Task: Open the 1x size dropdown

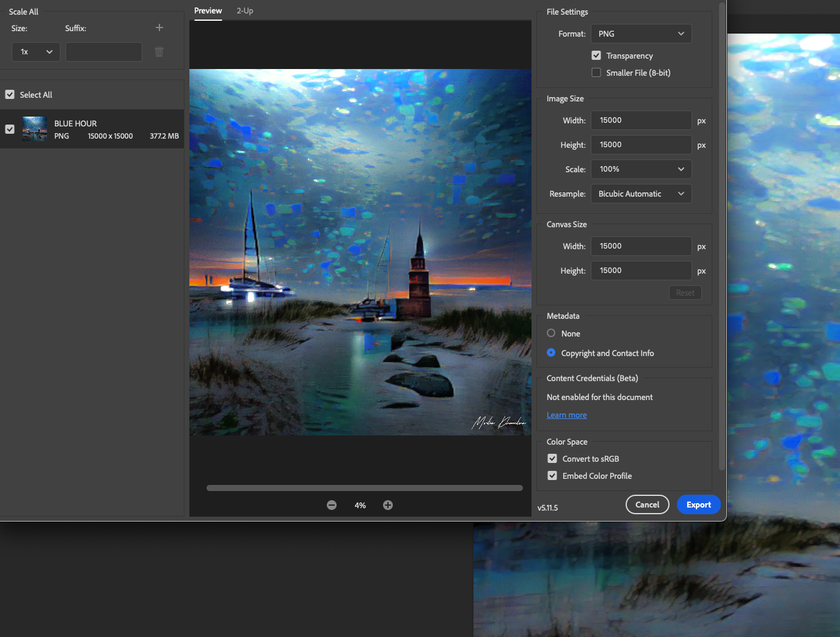Action: tap(36, 52)
